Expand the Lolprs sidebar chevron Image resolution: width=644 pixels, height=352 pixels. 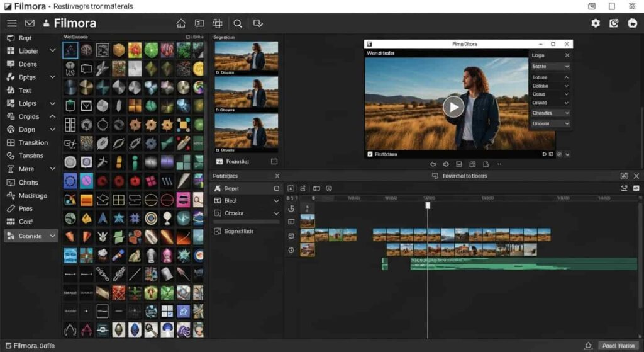[x=53, y=103]
